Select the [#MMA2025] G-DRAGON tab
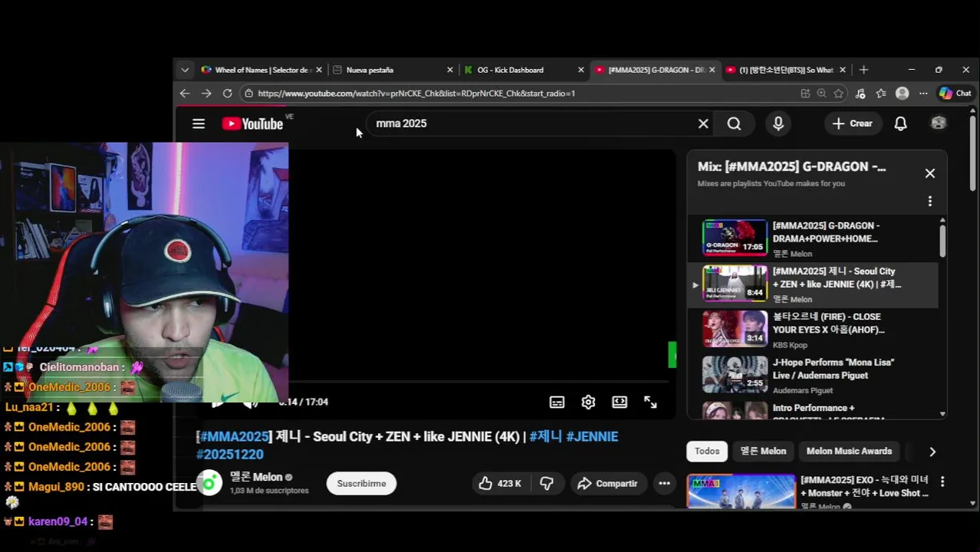 tap(655, 70)
